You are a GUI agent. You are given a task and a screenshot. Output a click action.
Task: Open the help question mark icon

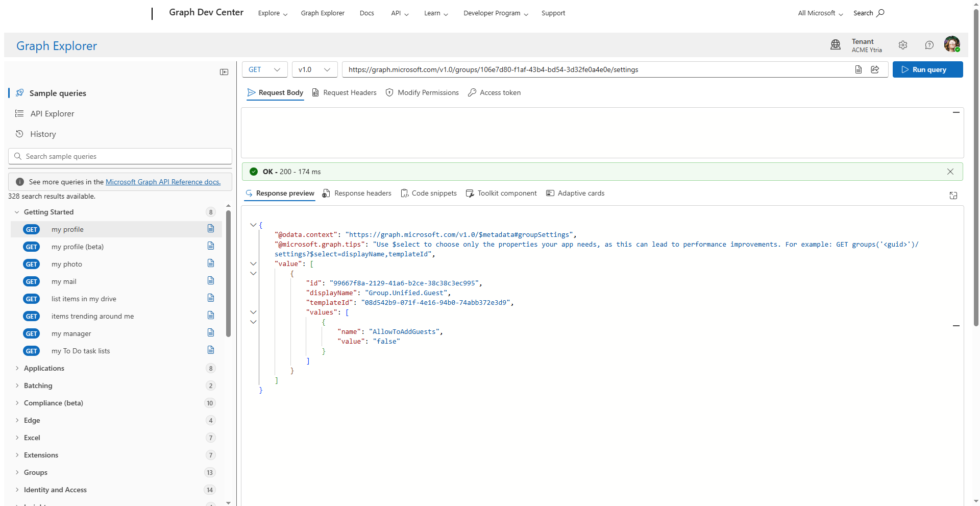929,45
